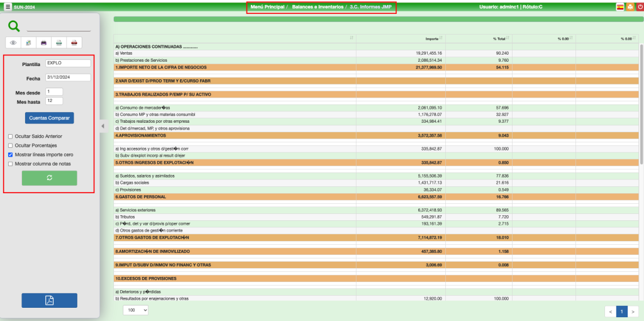Open the 100 rows-per-page dropdown

[x=135, y=310]
